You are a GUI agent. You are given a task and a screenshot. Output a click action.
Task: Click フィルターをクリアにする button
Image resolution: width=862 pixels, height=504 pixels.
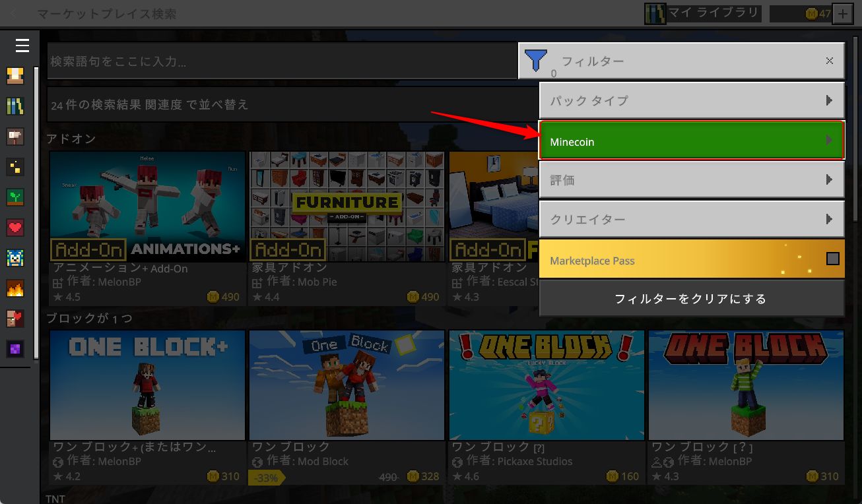point(692,299)
